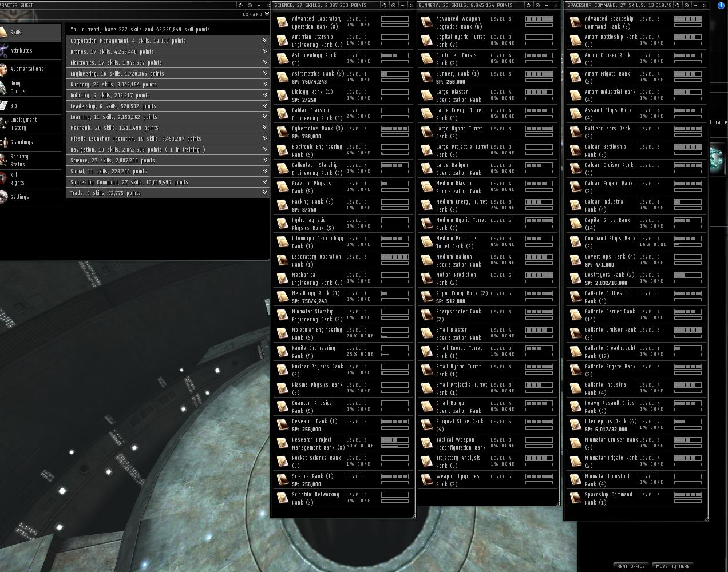Click the Command Ships skill book icon
This screenshot has width=728, height=572.
(x=575, y=242)
